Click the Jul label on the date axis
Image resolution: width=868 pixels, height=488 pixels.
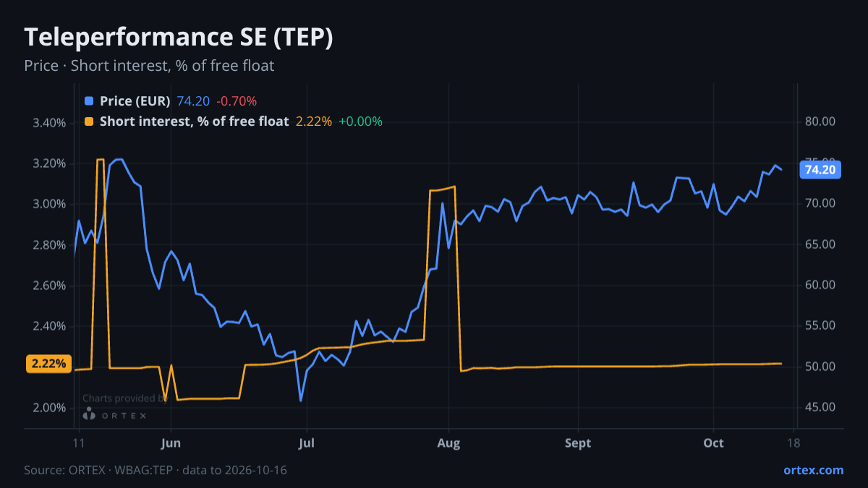pos(306,443)
